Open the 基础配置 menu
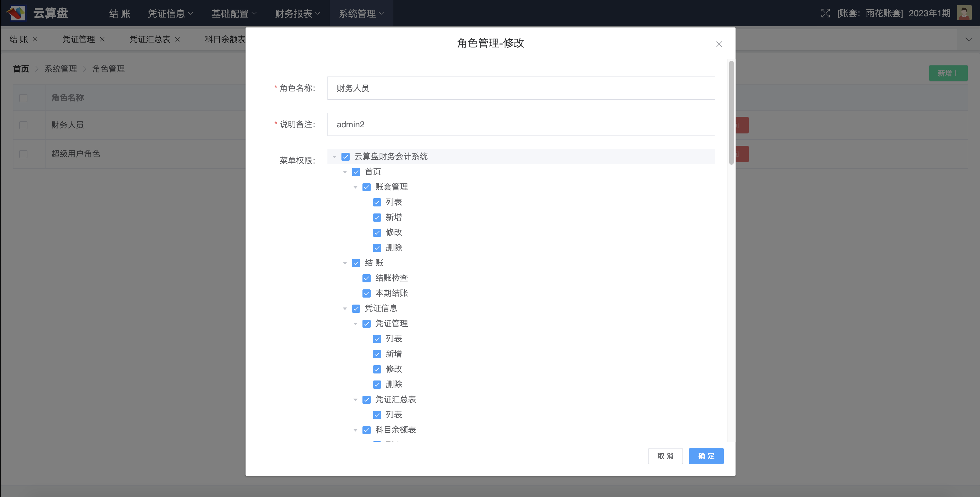This screenshot has width=980, height=497. coord(234,13)
